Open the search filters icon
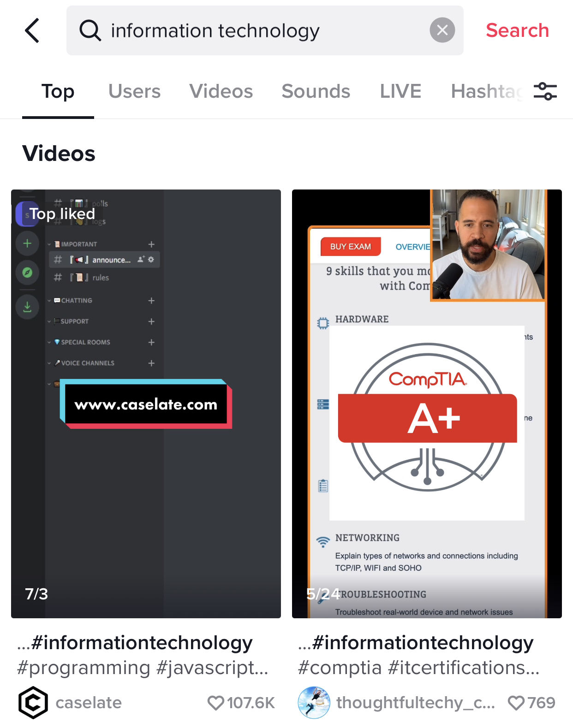Screen dimensions: 573x728 pyautogui.click(x=545, y=91)
